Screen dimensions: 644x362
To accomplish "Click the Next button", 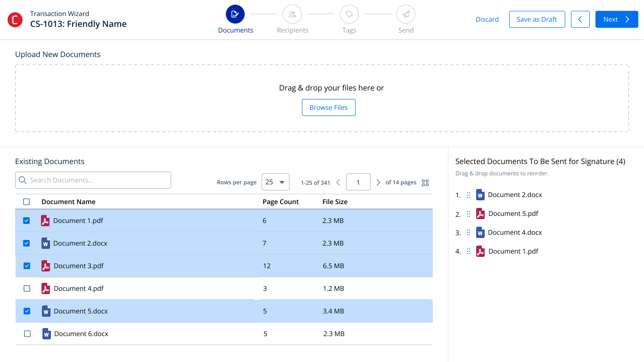I will (x=617, y=19).
